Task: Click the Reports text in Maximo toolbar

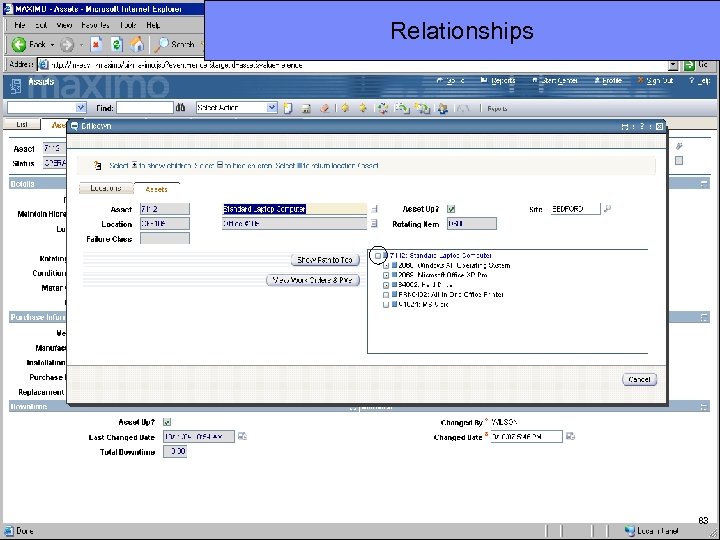Action: click(497, 109)
